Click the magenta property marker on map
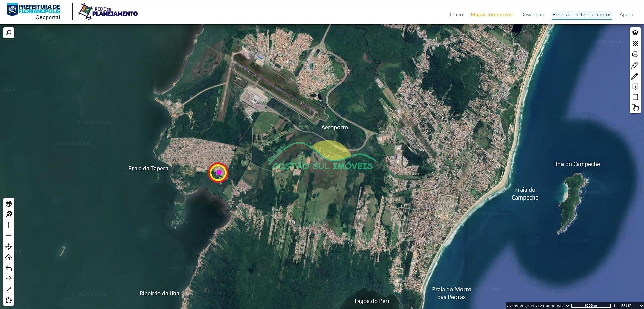 coord(219,172)
